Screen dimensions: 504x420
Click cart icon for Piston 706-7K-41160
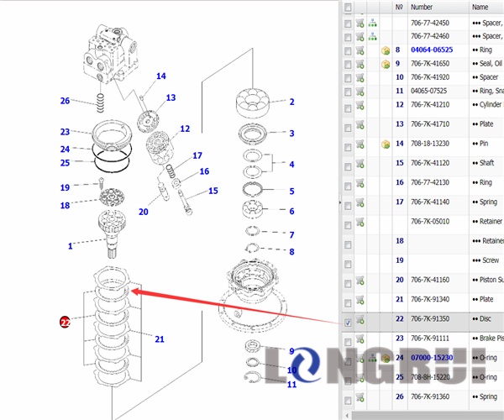click(x=360, y=280)
